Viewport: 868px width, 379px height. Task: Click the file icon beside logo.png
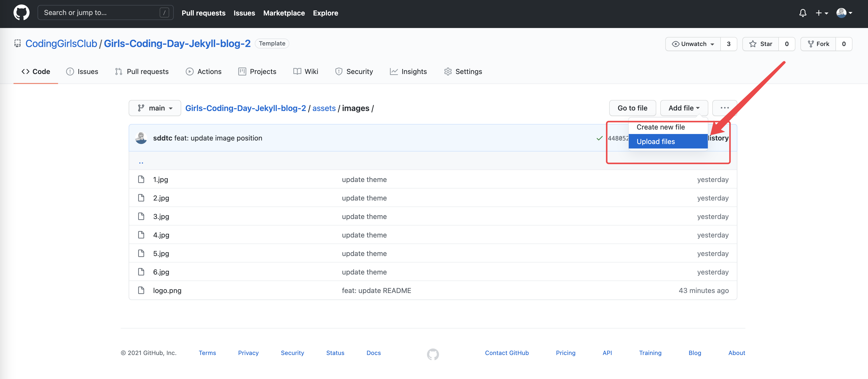141,290
